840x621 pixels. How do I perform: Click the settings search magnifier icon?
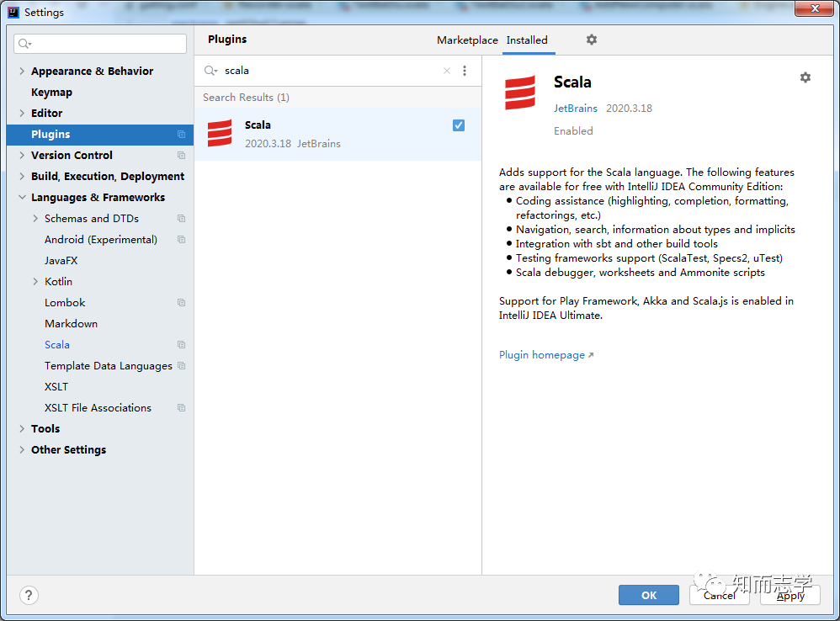24,44
